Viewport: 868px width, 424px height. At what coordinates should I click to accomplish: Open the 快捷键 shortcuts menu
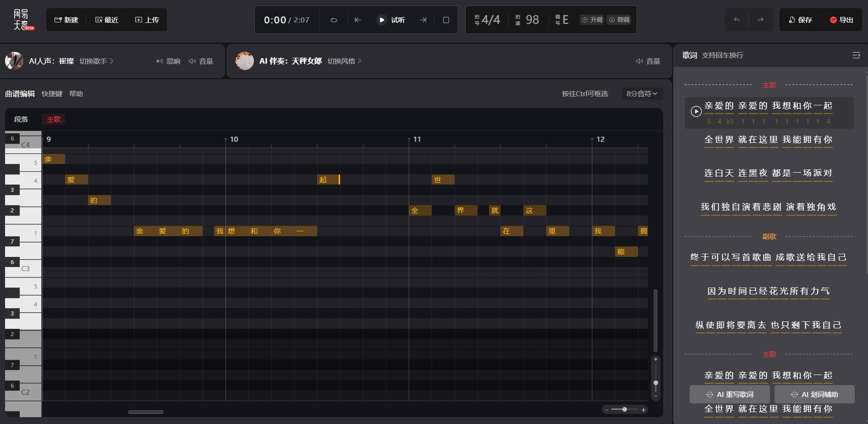(52, 93)
